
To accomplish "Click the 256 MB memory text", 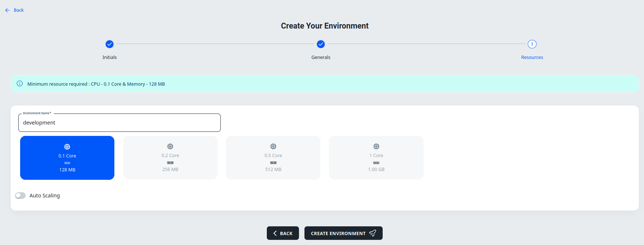I will click(170, 170).
